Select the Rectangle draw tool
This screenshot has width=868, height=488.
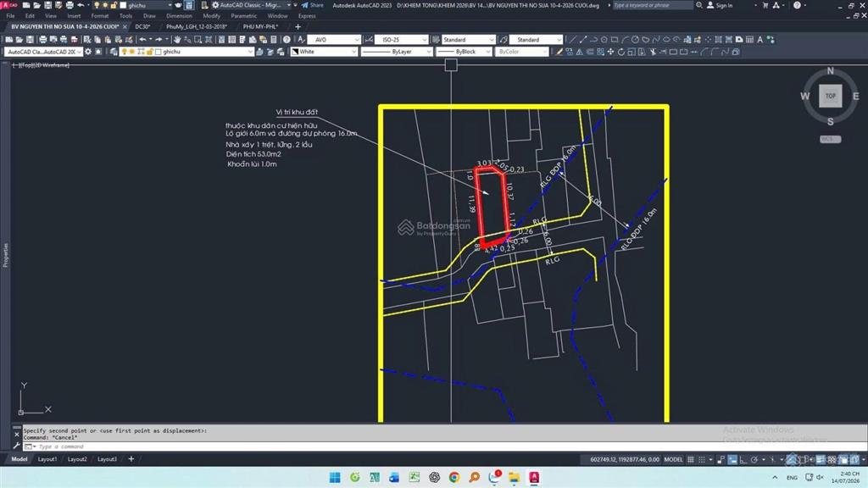coord(615,40)
